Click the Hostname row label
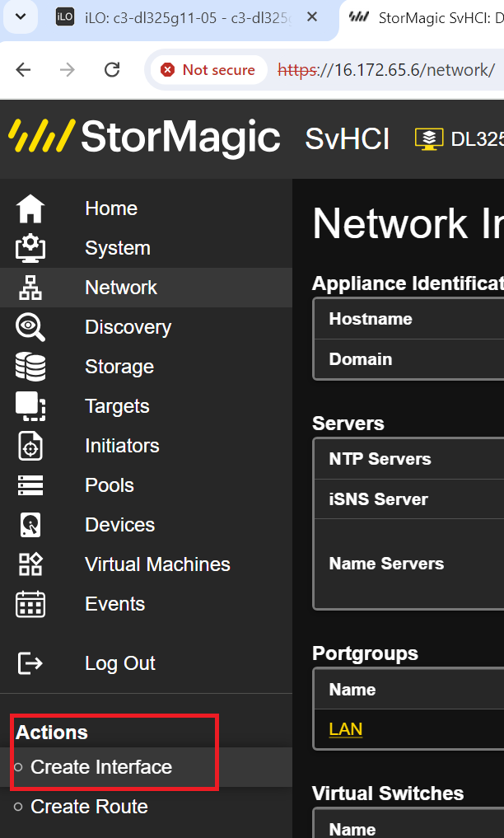 point(371,319)
